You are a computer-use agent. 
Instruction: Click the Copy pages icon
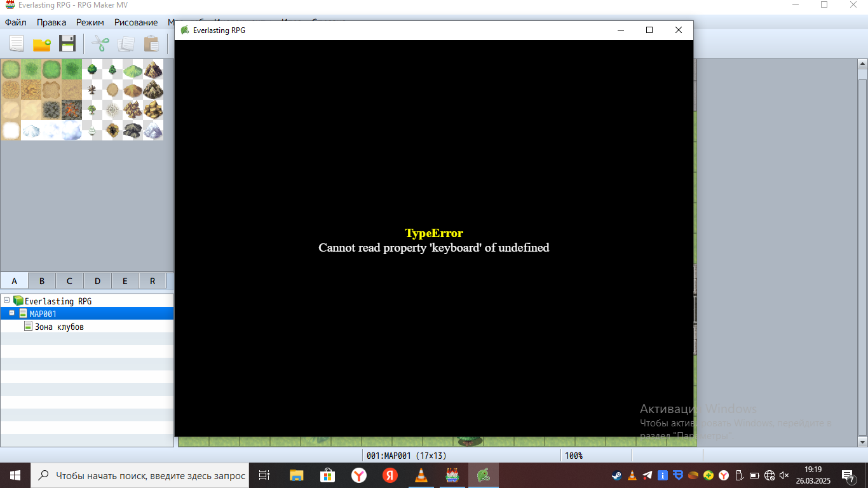coord(126,44)
